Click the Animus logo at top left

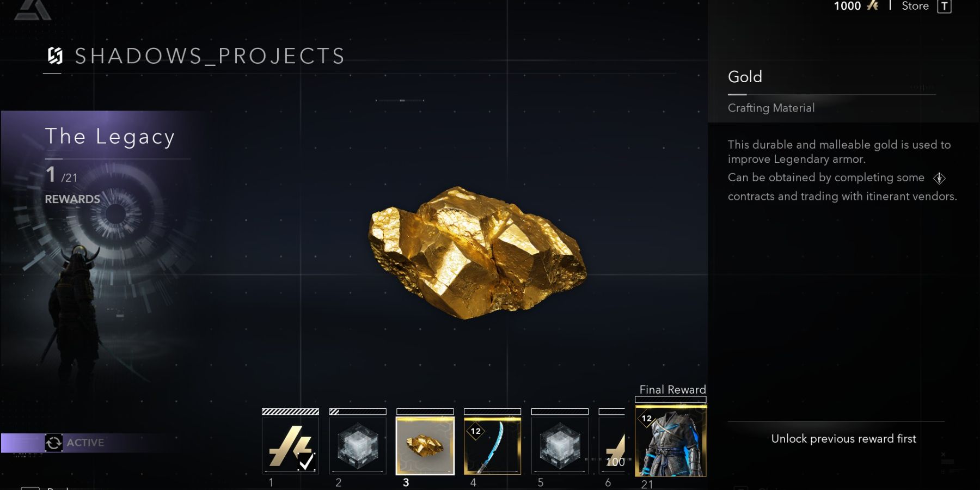(x=33, y=9)
